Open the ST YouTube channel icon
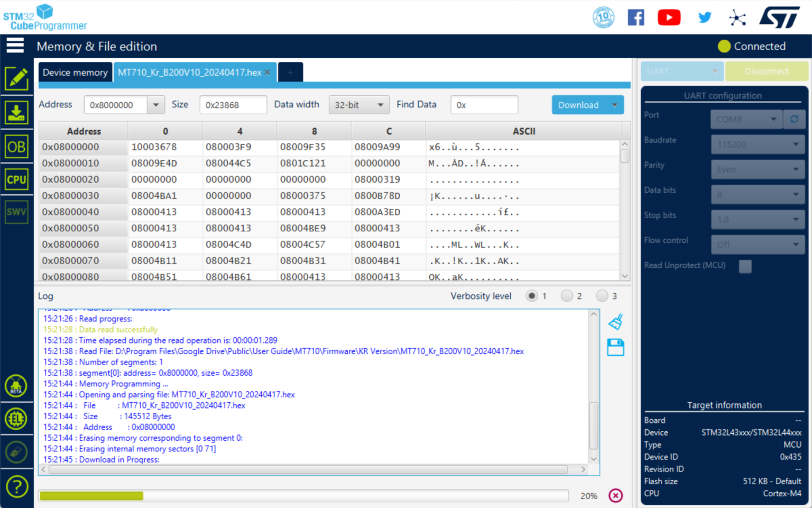 click(669, 17)
